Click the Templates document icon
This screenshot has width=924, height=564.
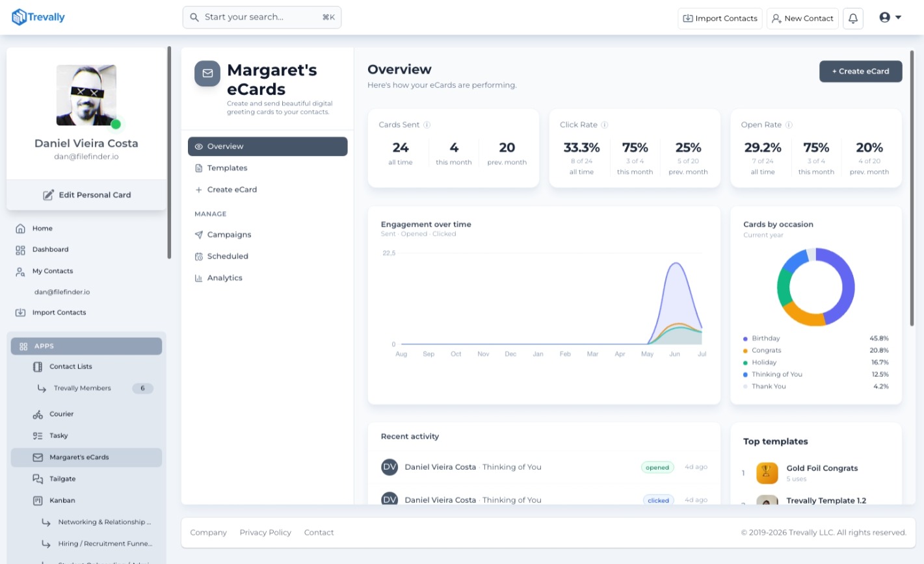click(199, 168)
